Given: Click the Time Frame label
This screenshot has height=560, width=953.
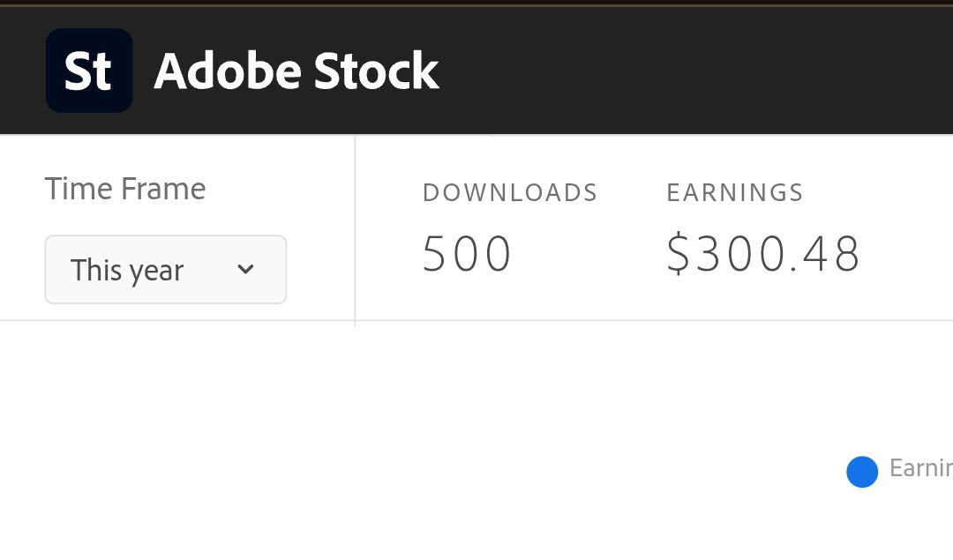Looking at the screenshot, I should [x=125, y=189].
